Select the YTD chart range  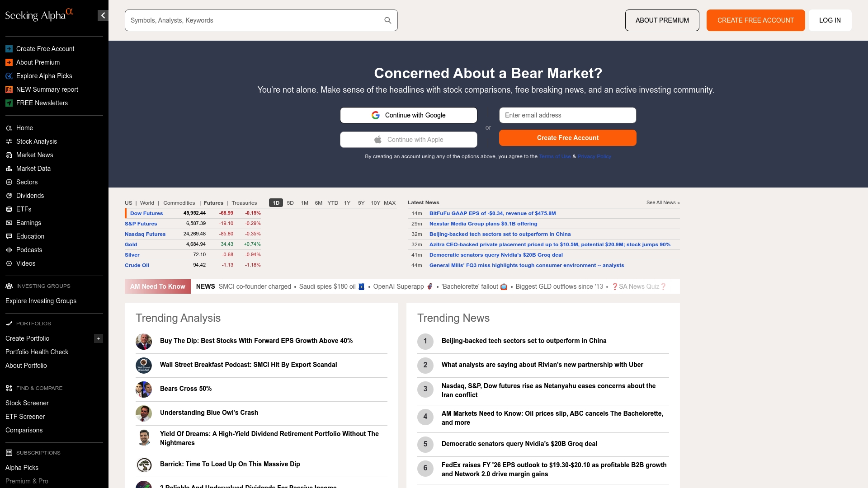(x=333, y=203)
